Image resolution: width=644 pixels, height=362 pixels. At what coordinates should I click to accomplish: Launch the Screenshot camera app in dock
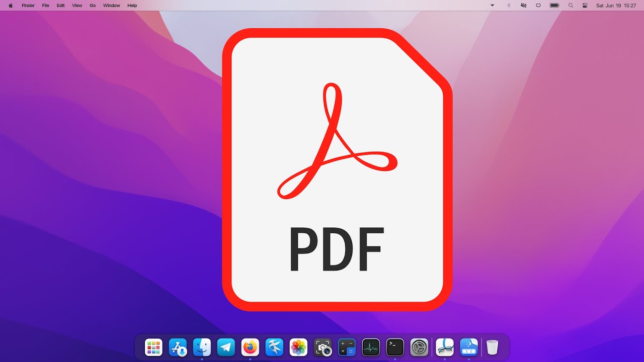click(x=323, y=347)
